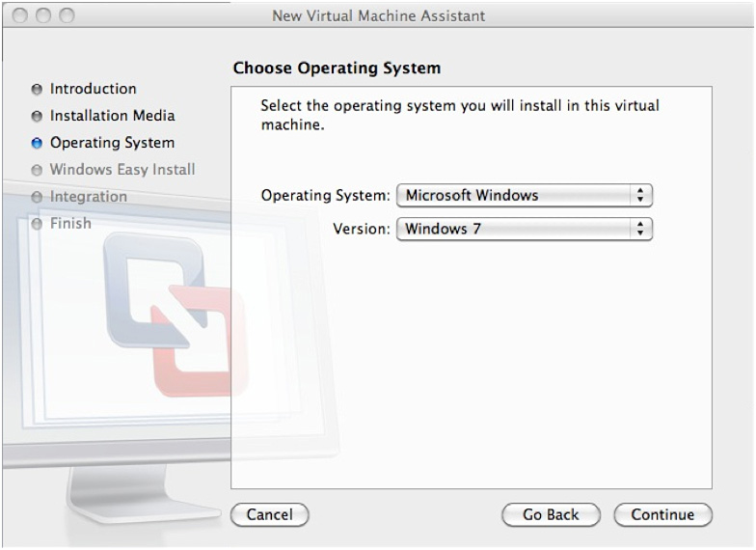Click the Choose Operating System heading
The height and width of the screenshot is (550, 756).
coord(337,69)
